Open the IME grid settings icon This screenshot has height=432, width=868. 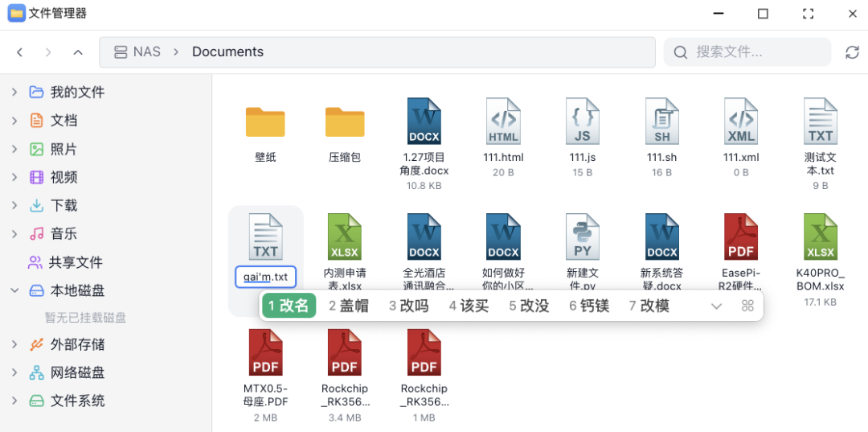[747, 306]
